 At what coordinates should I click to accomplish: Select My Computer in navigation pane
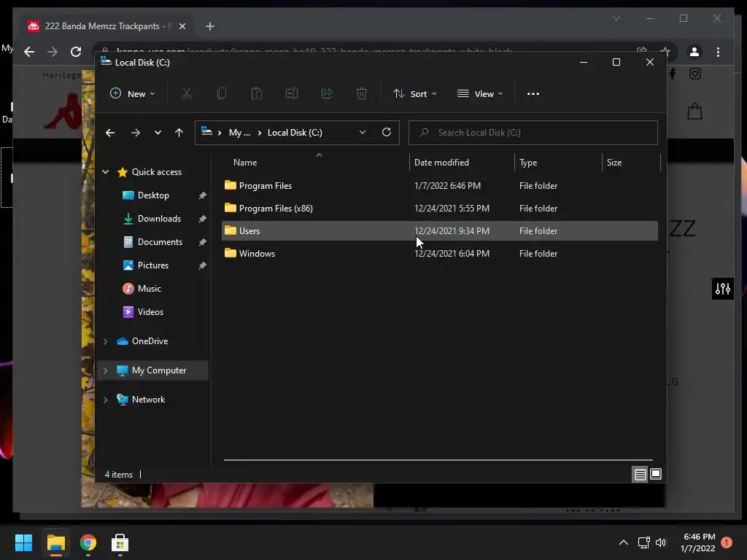click(x=158, y=370)
